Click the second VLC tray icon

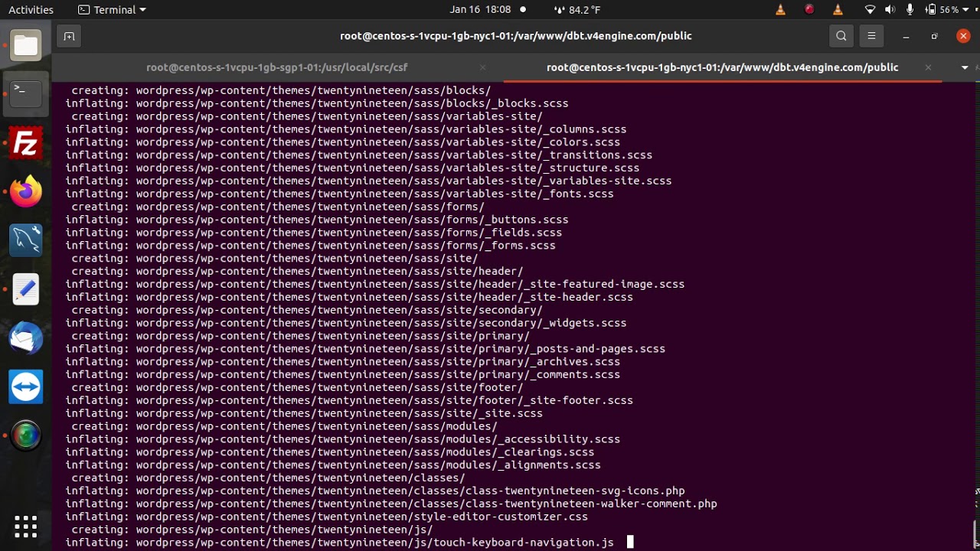click(838, 10)
